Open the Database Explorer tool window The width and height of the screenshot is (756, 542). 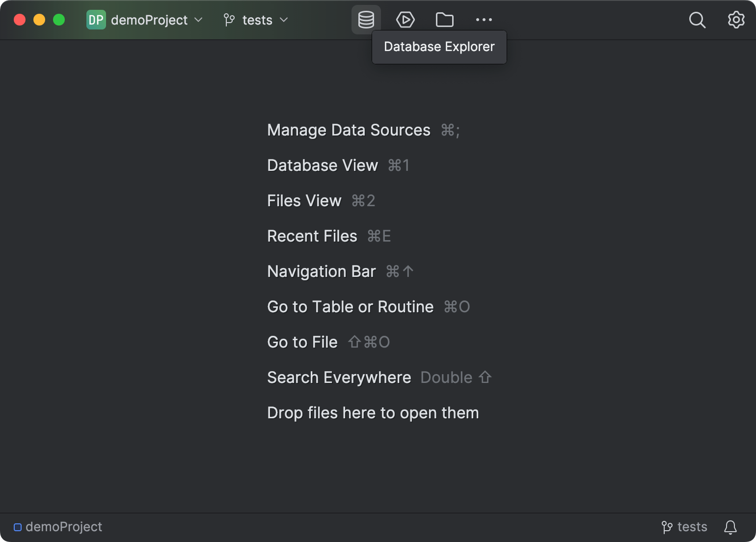[x=366, y=20]
